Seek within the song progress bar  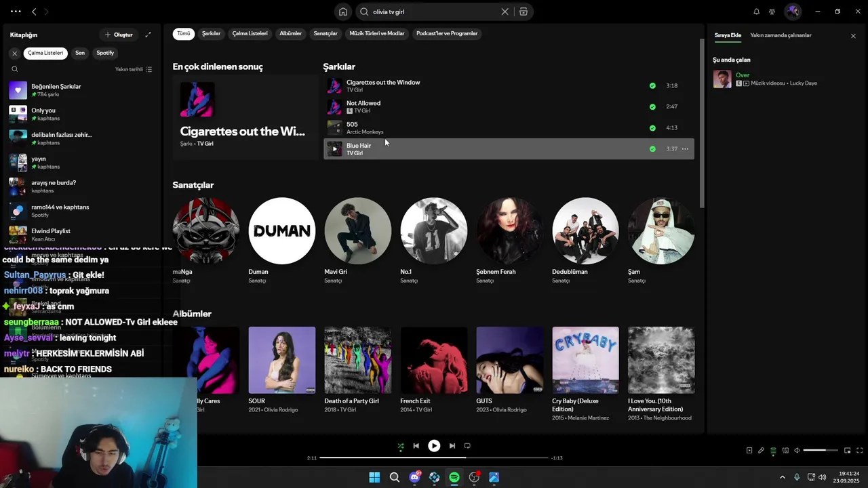tap(433, 458)
